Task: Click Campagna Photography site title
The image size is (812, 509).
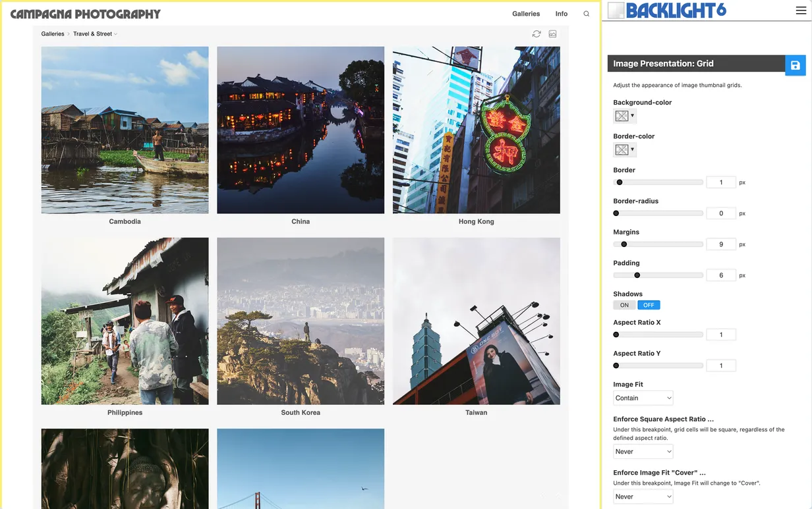Action: (86, 14)
